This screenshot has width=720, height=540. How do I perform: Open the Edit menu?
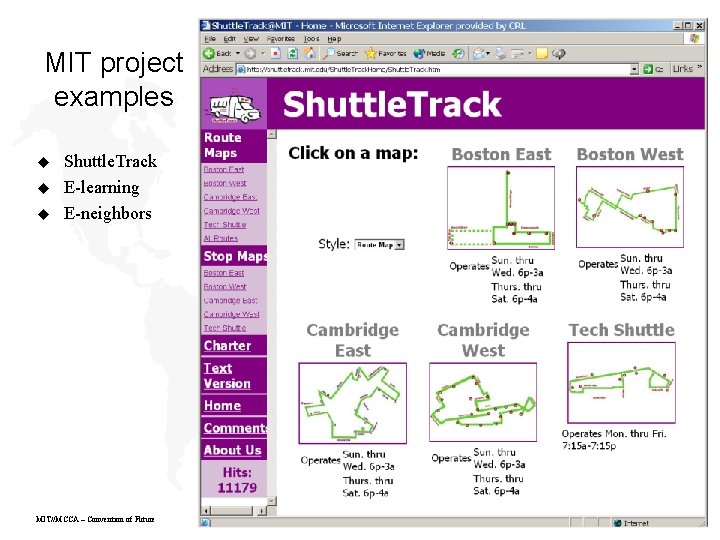coord(230,39)
